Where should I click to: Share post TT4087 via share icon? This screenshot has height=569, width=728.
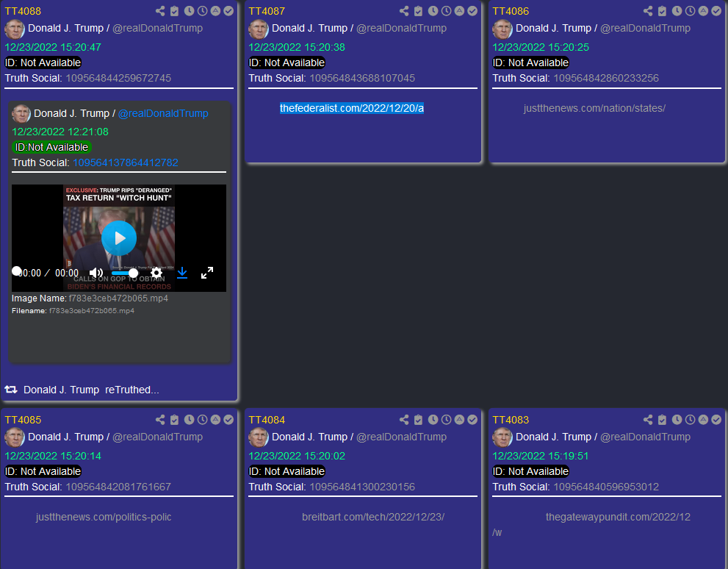[x=404, y=11]
